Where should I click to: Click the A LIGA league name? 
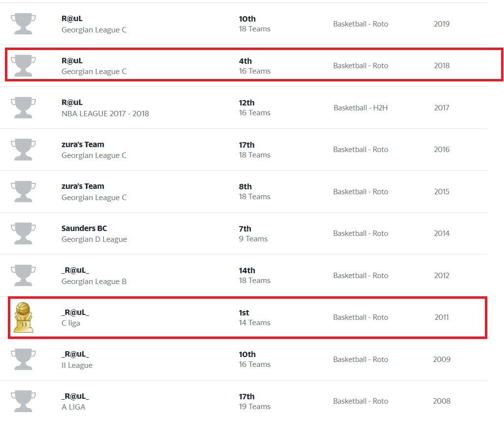[73, 407]
